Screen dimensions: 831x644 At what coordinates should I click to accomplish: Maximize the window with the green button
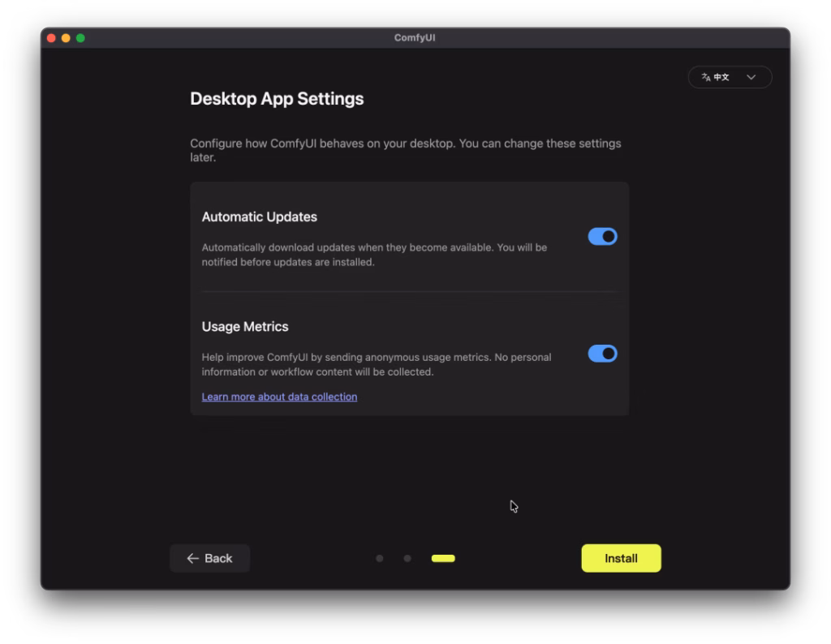[80, 38]
